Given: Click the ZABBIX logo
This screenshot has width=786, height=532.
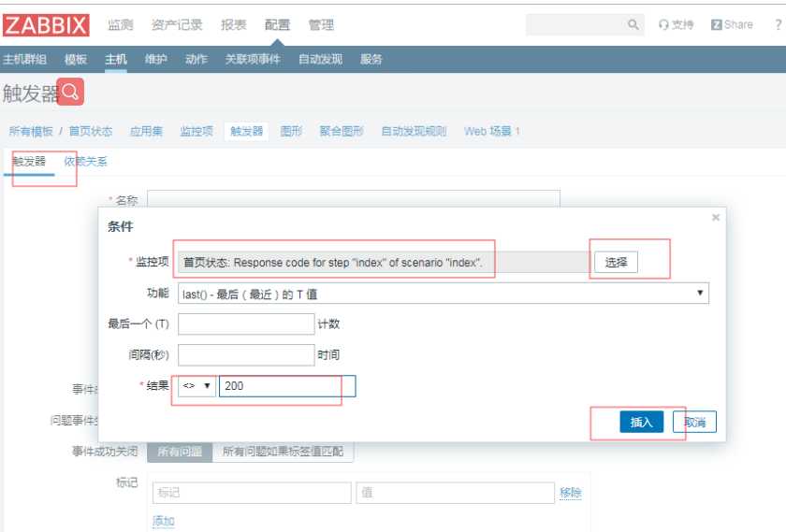Looking at the screenshot, I should (x=46, y=25).
